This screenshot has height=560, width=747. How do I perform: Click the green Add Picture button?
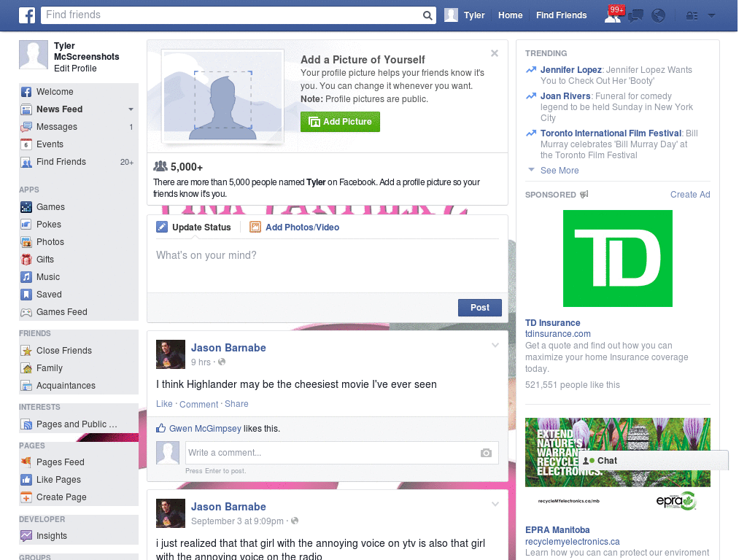pyautogui.click(x=340, y=122)
